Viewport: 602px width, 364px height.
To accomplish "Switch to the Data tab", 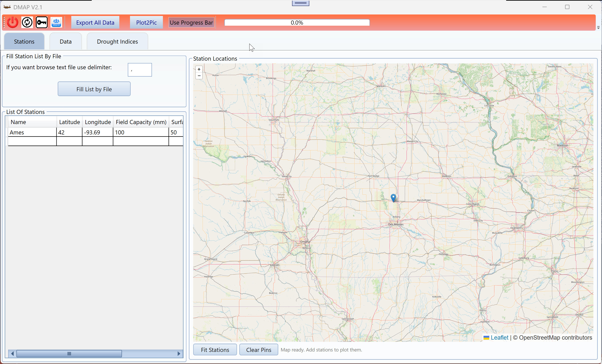I will (x=66, y=41).
